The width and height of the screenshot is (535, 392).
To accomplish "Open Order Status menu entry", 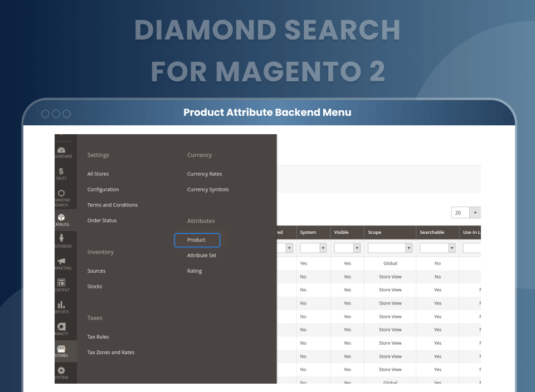I will point(101,220).
